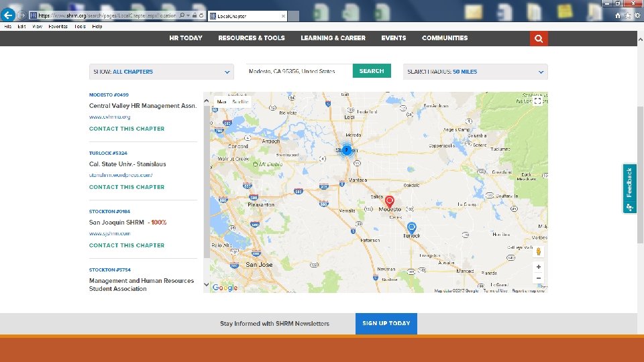
Task: Switch map to Satellite view
Action: point(240,101)
